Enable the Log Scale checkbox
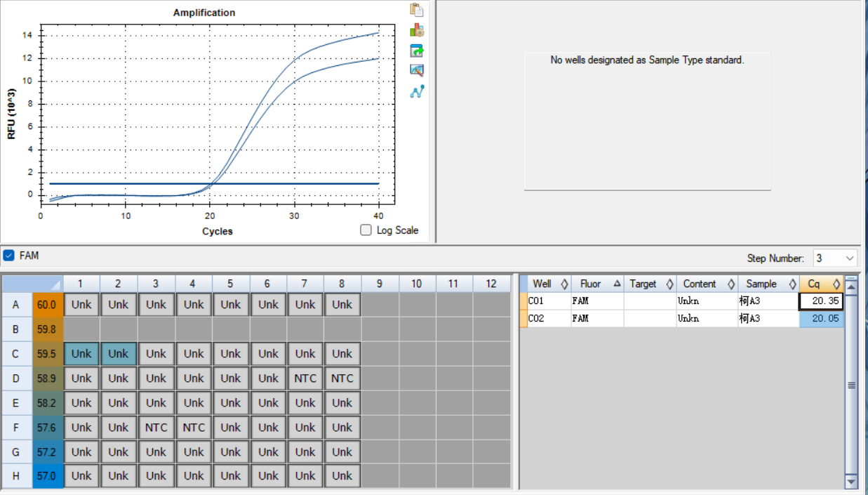Image resolution: width=868 pixels, height=495 pixels. (366, 230)
